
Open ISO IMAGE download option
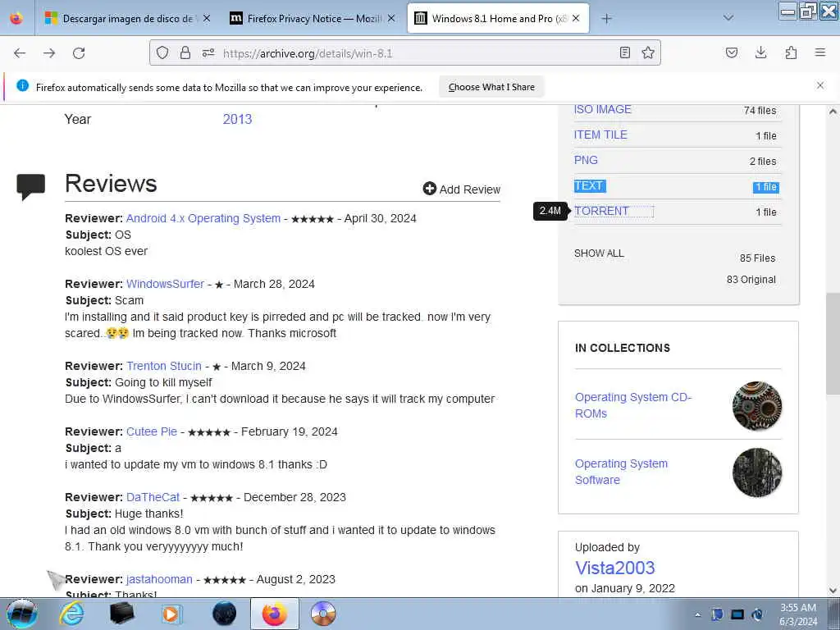pyautogui.click(x=603, y=109)
